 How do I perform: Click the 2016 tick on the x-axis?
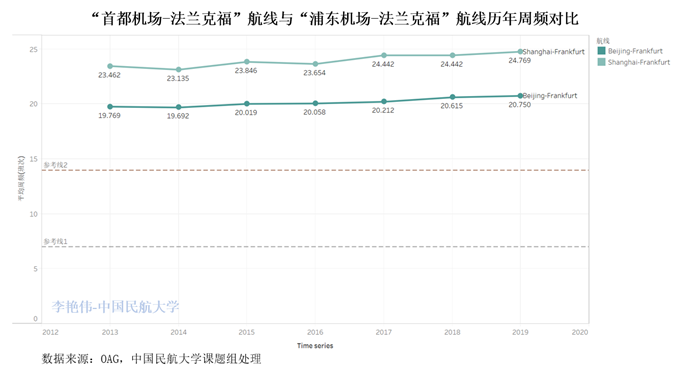pos(315,332)
